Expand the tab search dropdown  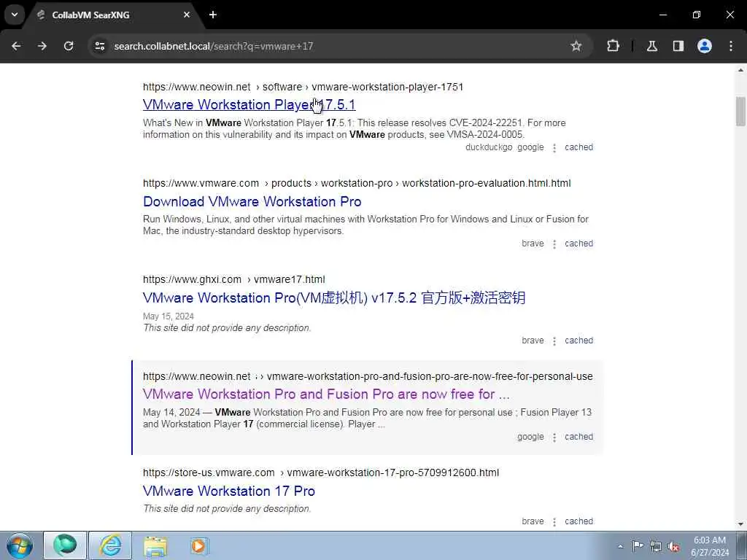point(15,15)
